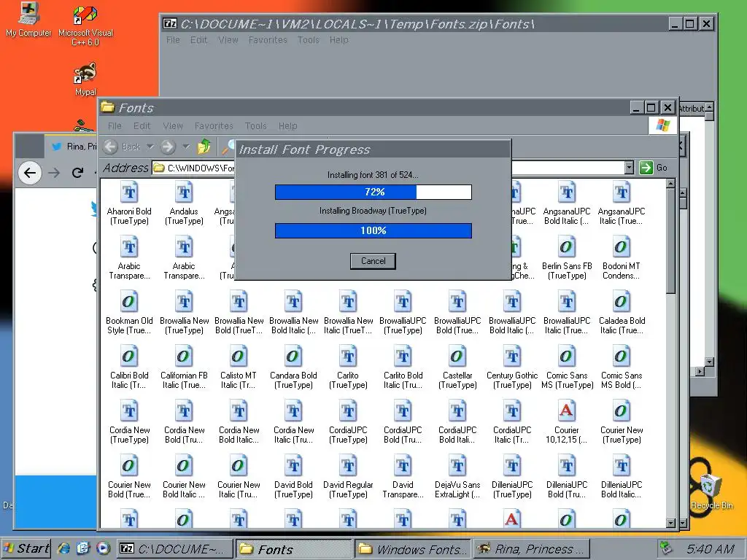The width and height of the screenshot is (747, 560).
Task: Select Californian FB Italic font icon
Action: 184,356
